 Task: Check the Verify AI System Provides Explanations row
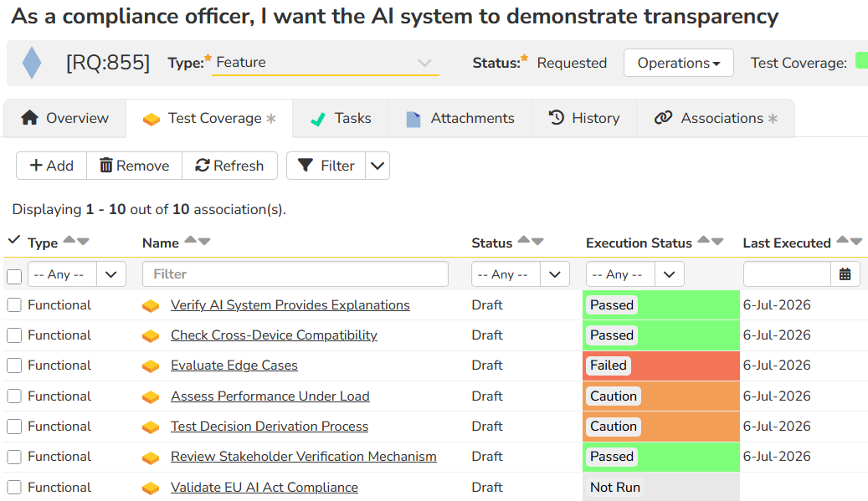coord(14,305)
